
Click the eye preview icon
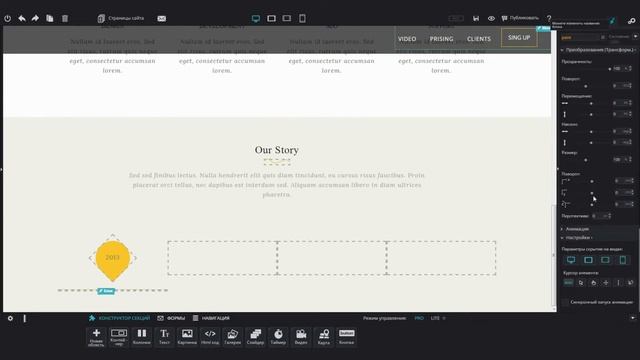coord(491,18)
